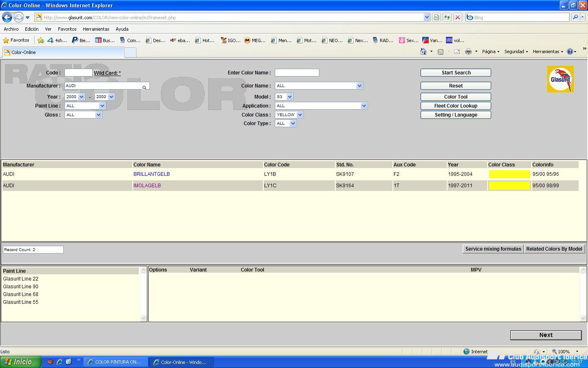
Task: Click the Stop loading X icon
Action: pyautogui.click(x=458, y=17)
